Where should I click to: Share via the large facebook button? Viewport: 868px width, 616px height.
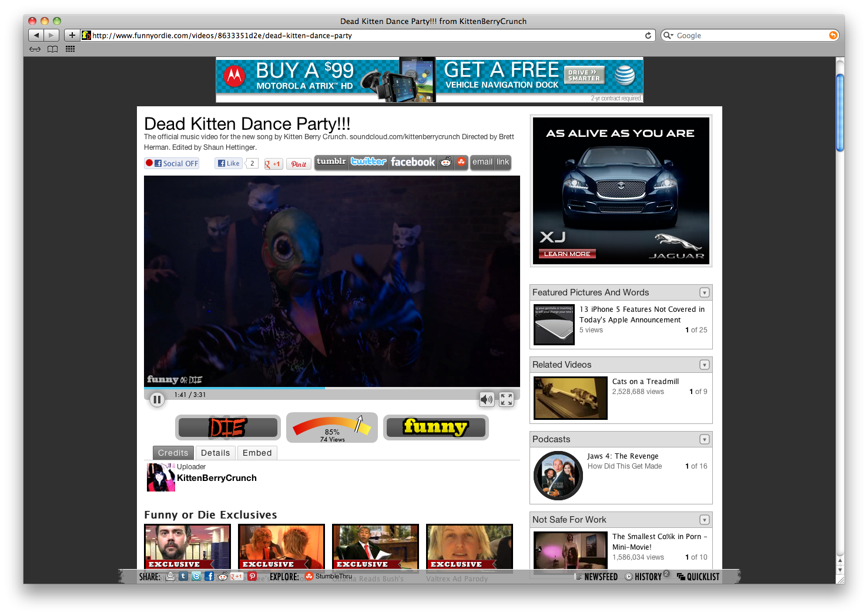pos(413,162)
